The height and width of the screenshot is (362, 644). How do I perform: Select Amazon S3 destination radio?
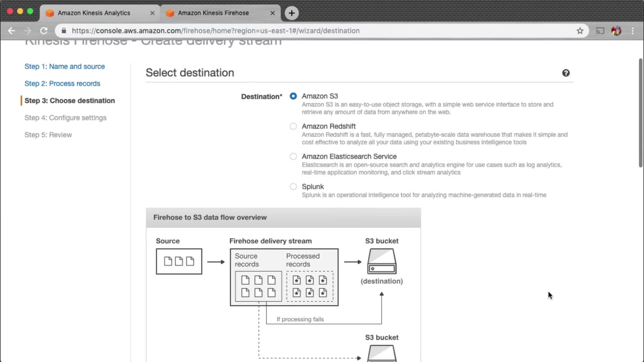pyautogui.click(x=293, y=96)
